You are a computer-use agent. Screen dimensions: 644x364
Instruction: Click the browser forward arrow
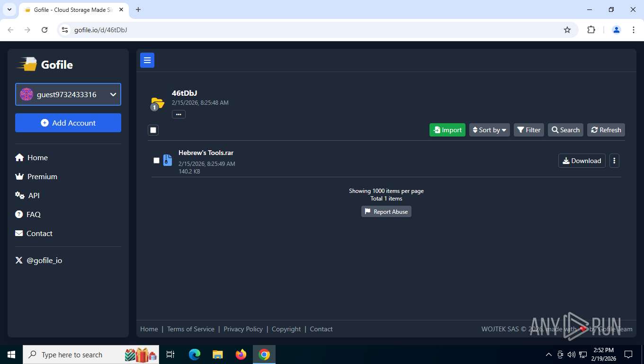coord(27,30)
